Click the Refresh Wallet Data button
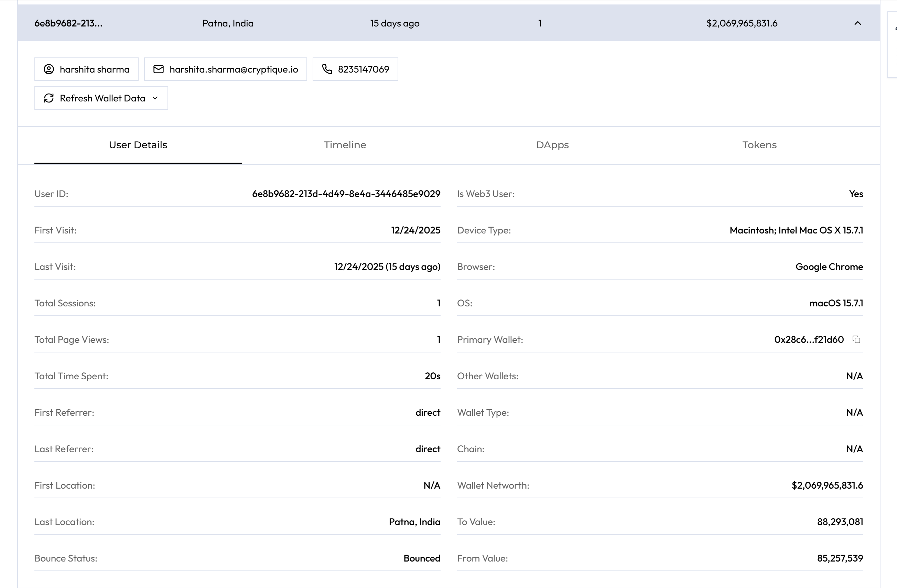This screenshot has width=897, height=588. (x=101, y=98)
